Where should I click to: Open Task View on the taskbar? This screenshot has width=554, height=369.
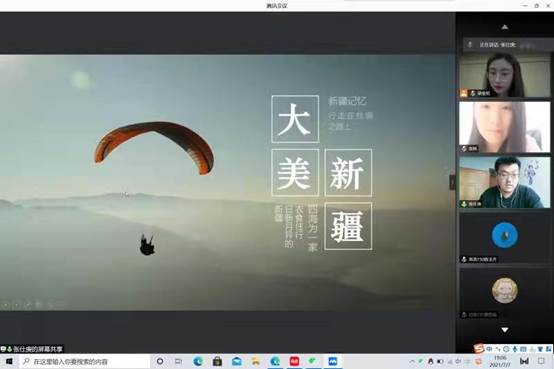click(179, 361)
